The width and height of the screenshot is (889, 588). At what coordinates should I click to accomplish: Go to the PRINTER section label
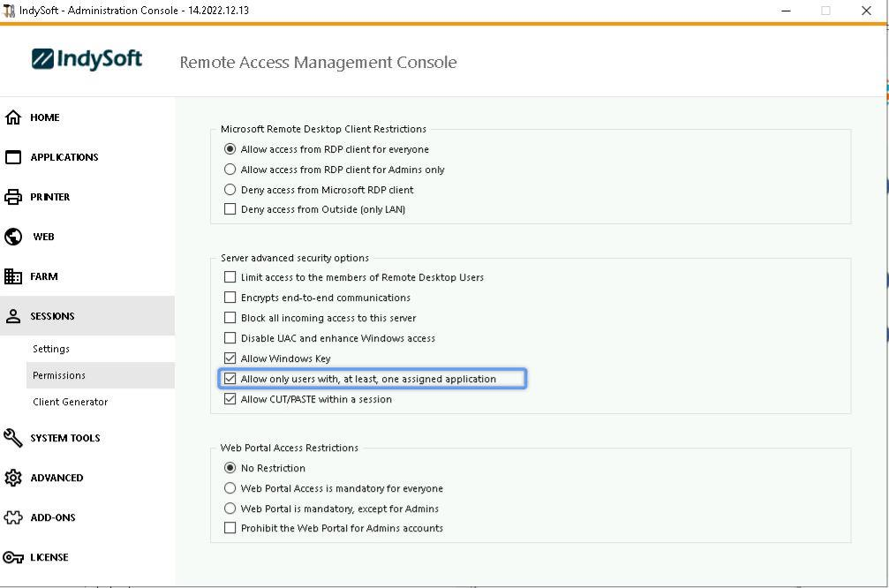pos(50,197)
